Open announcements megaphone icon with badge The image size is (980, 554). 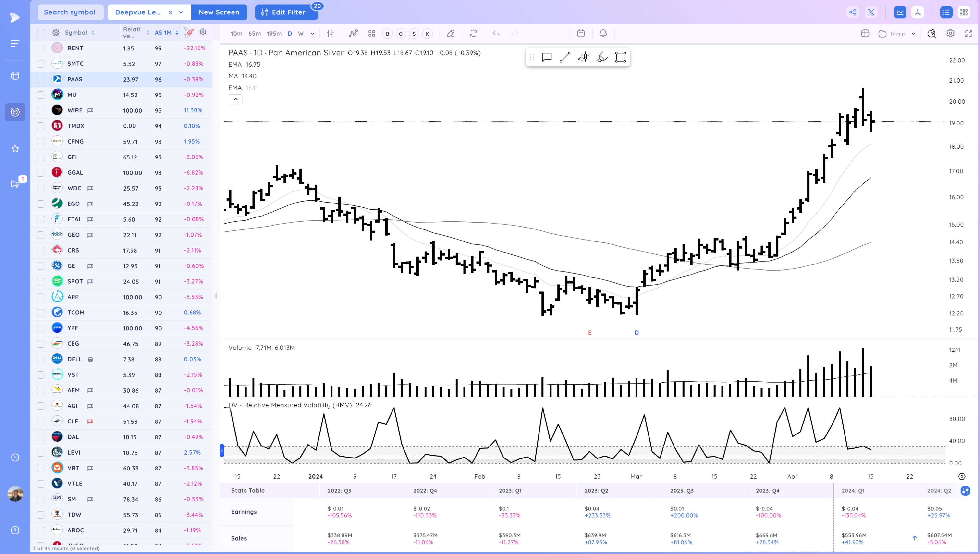(x=15, y=184)
